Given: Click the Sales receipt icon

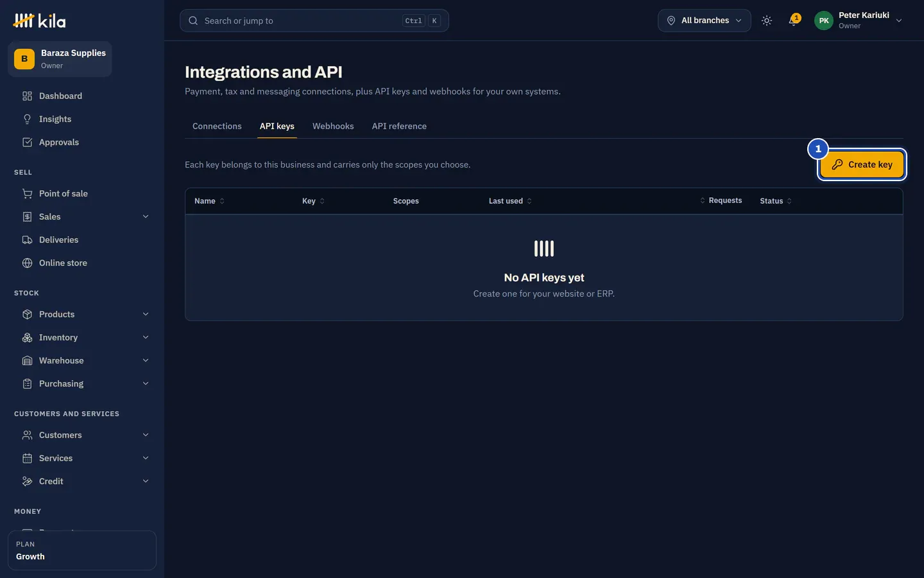Looking at the screenshot, I should click(27, 216).
